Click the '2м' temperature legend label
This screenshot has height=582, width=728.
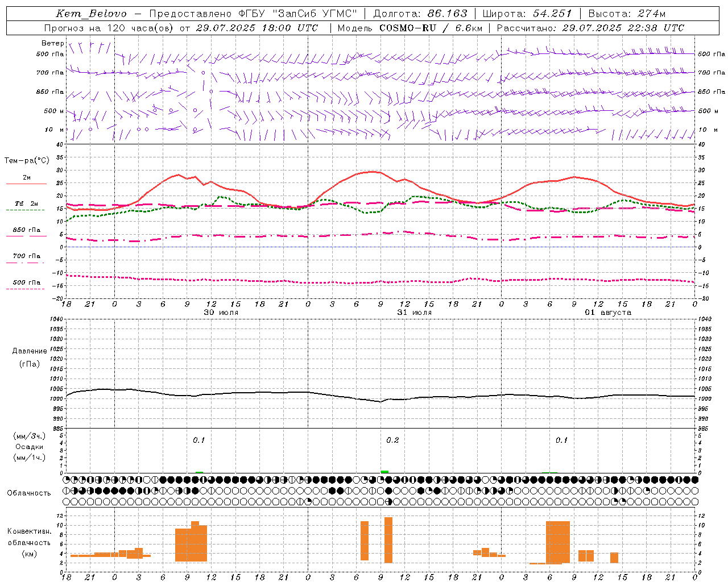click(27, 178)
